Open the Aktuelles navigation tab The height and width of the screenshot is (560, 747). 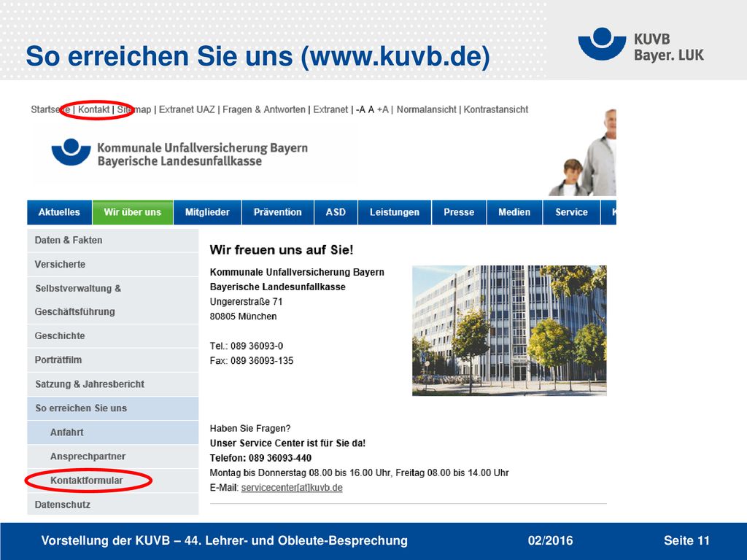[59, 212]
